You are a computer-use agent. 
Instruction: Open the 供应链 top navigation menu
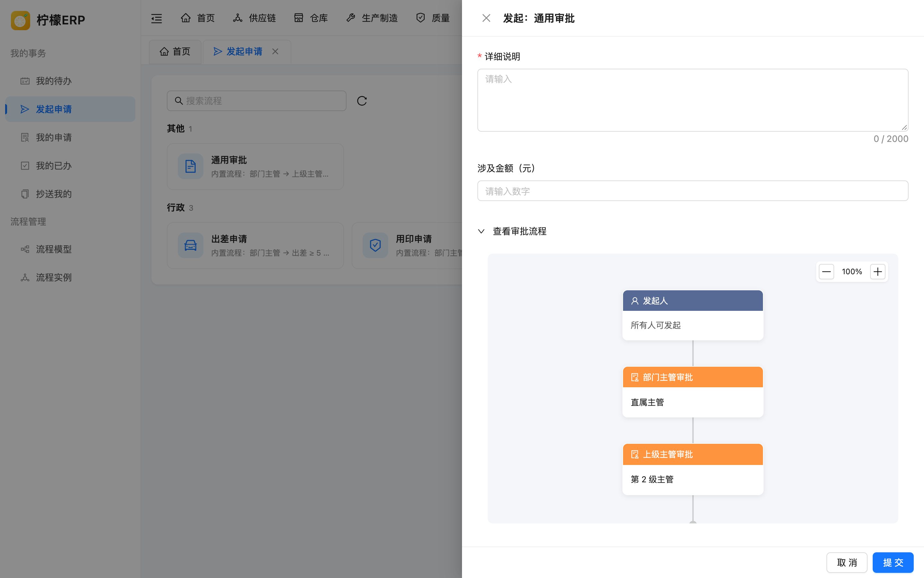254,18
